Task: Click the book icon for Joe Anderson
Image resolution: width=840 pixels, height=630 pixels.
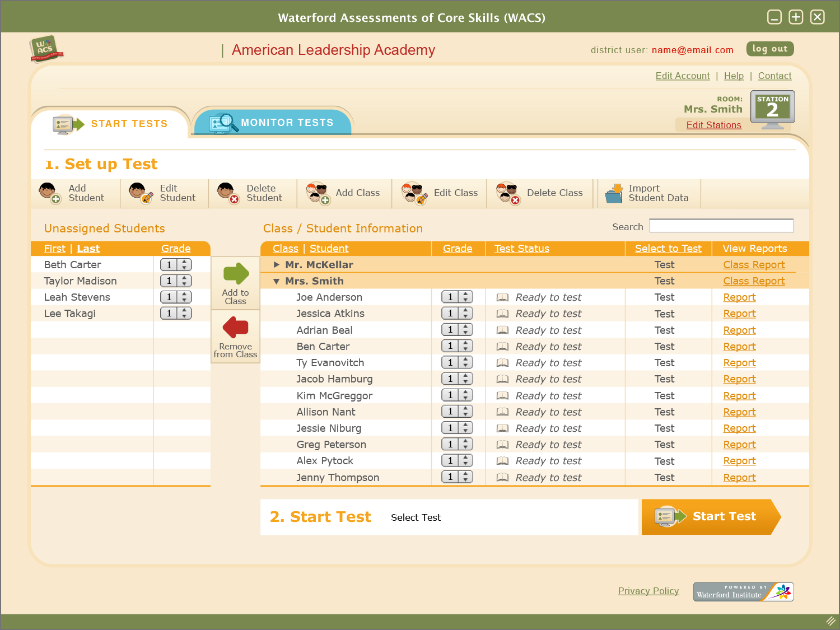Action: click(503, 297)
